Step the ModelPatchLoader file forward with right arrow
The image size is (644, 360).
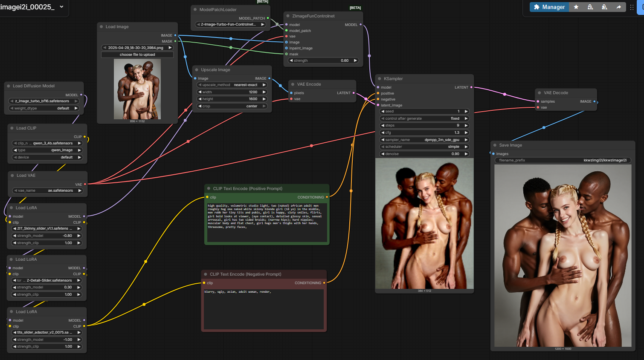coord(262,24)
